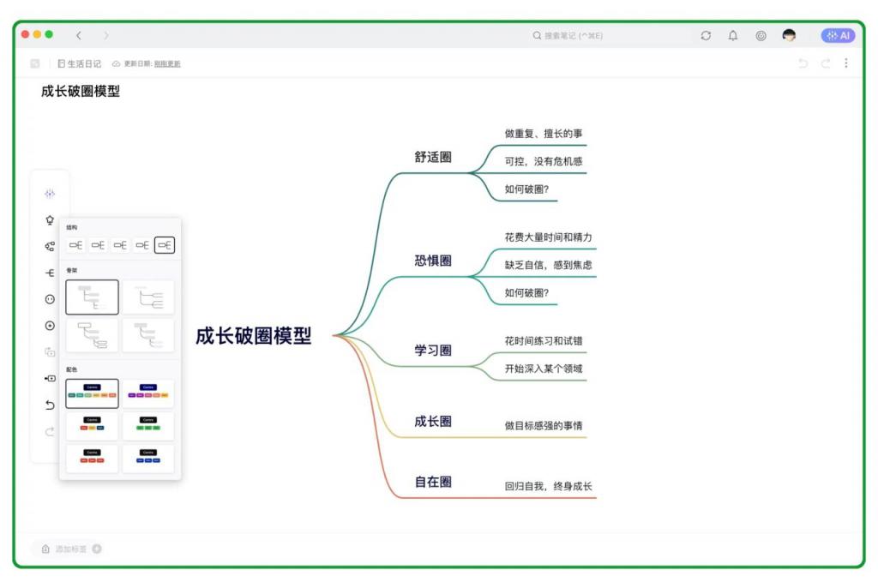The width and height of the screenshot is (878, 588).
Task: Click the undo icon in the note header
Action: tap(803, 63)
